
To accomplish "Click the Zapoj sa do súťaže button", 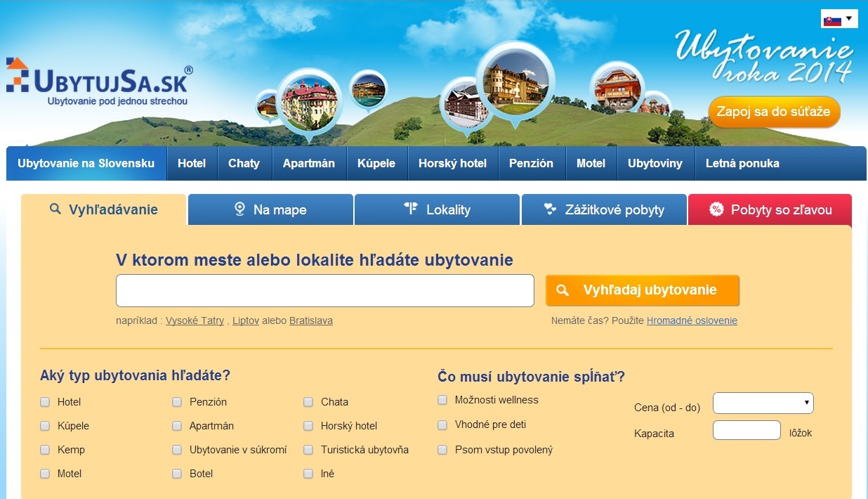I will (x=773, y=112).
